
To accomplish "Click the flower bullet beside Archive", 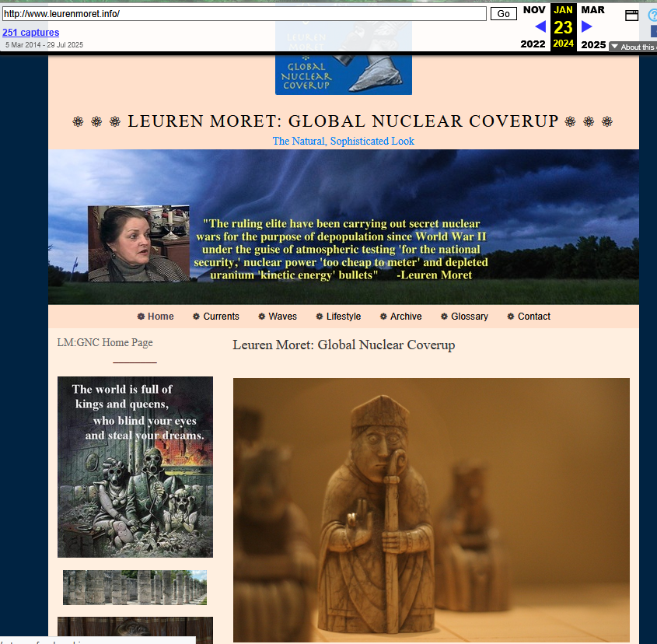I will [x=383, y=317].
